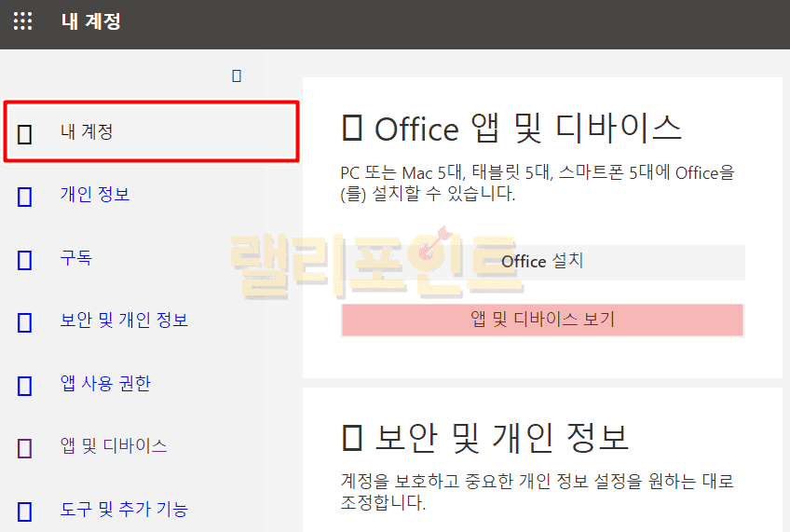The height and width of the screenshot is (532, 790).
Task: Go to the 구독 navigation link
Action: tap(76, 258)
